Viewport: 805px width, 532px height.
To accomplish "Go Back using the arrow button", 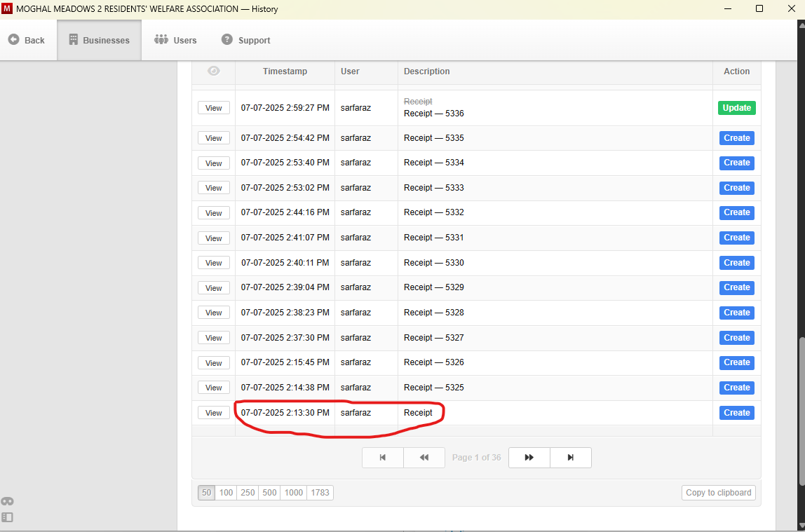I will [27, 40].
